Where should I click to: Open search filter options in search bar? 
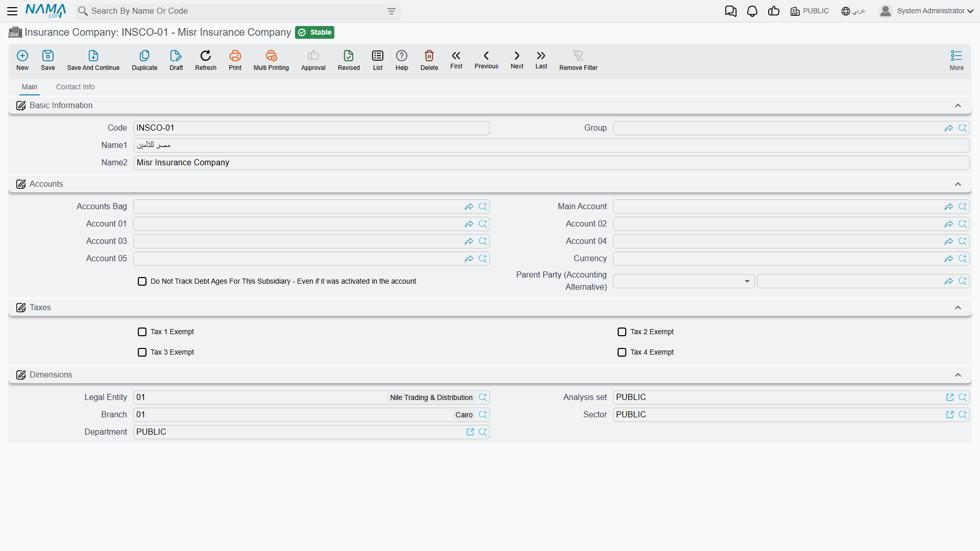point(391,11)
